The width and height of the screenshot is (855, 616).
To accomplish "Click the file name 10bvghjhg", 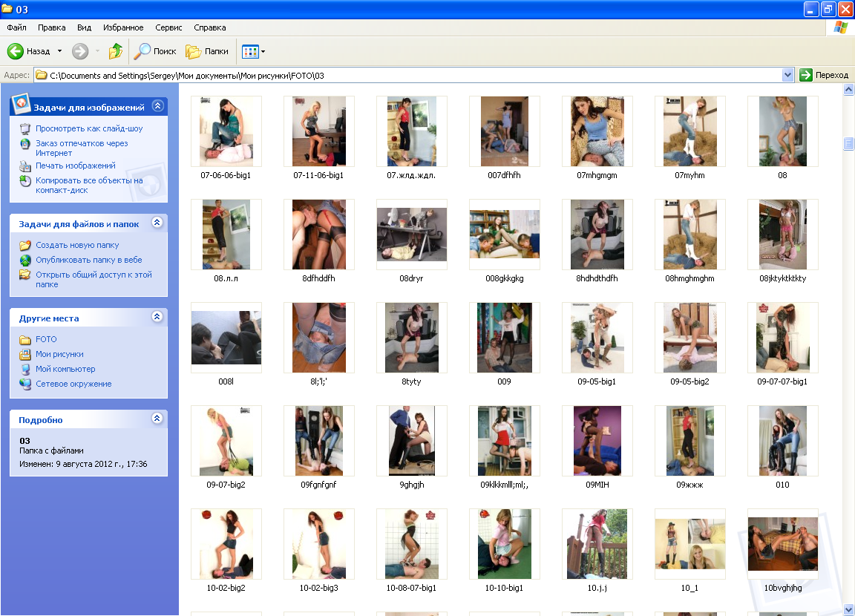I will coord(783,589).
